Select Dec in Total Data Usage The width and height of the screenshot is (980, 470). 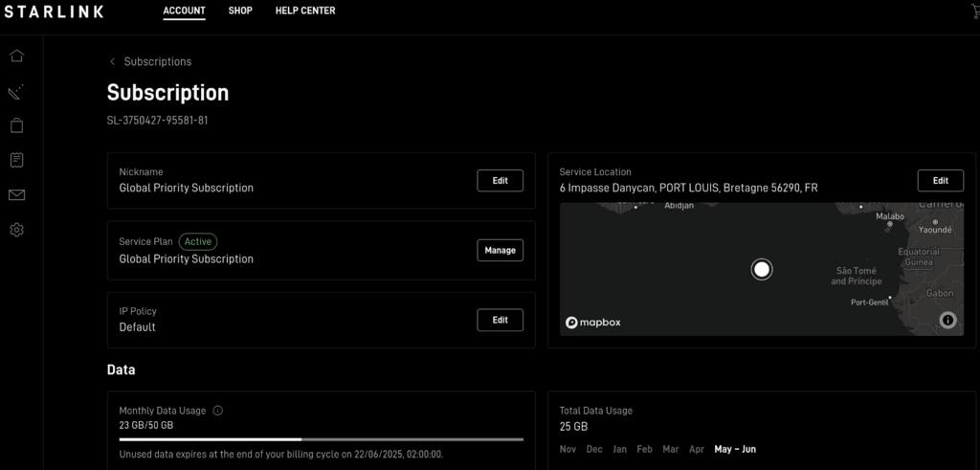pos(594,449)
